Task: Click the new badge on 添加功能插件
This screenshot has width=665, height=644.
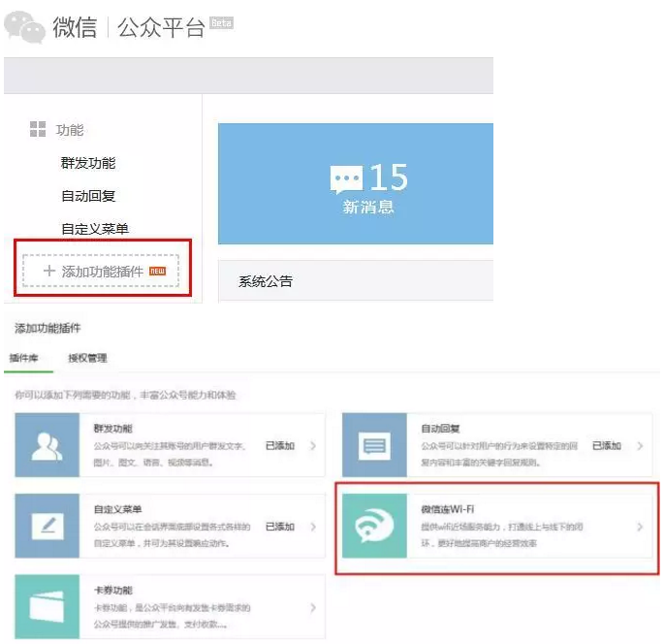Action: coord(157,271)
